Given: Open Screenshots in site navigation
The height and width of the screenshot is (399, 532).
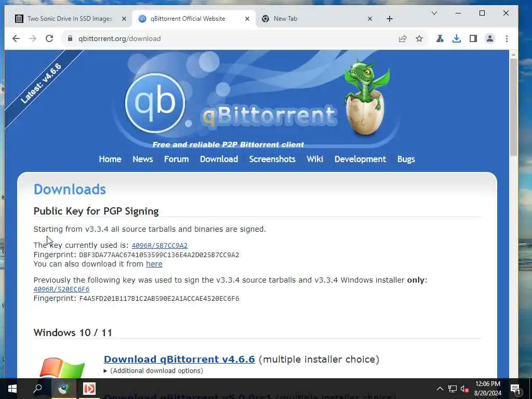Looking at the screenshot, I should point(272,159).
